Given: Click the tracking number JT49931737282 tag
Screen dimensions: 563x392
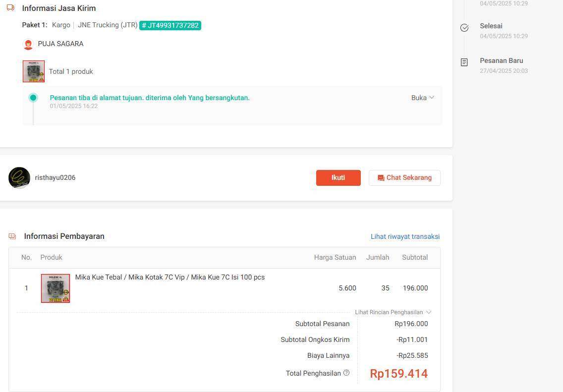Looking at the screenshot, I should (x=170, y=25).
